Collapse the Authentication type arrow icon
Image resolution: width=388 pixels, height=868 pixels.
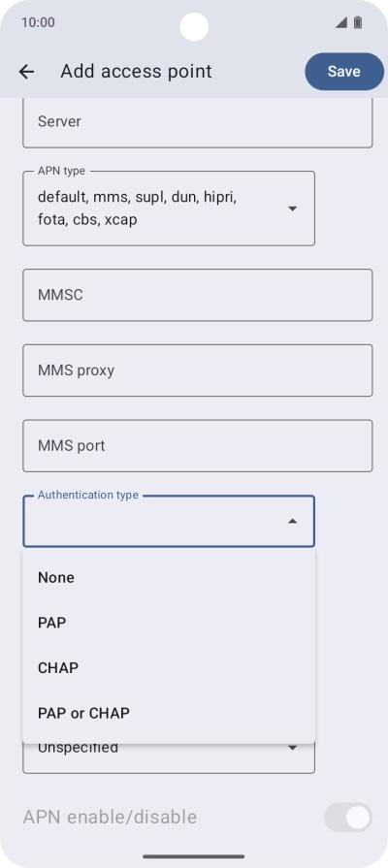coord(293,521)
